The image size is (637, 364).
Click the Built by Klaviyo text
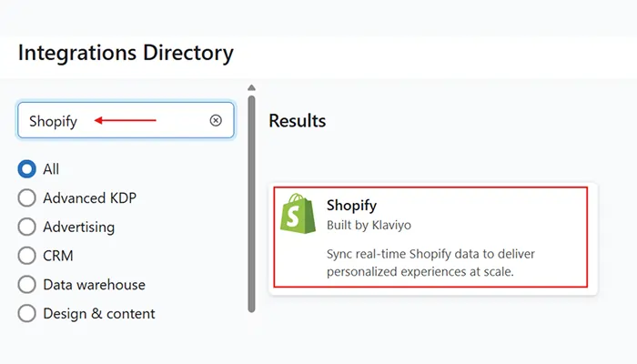pyautogui.click(x=362, y=224)
